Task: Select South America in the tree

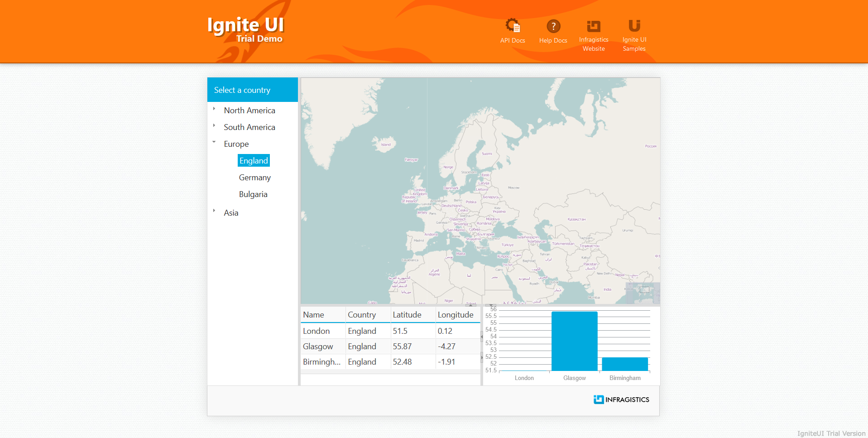Action: coord(249,127)
